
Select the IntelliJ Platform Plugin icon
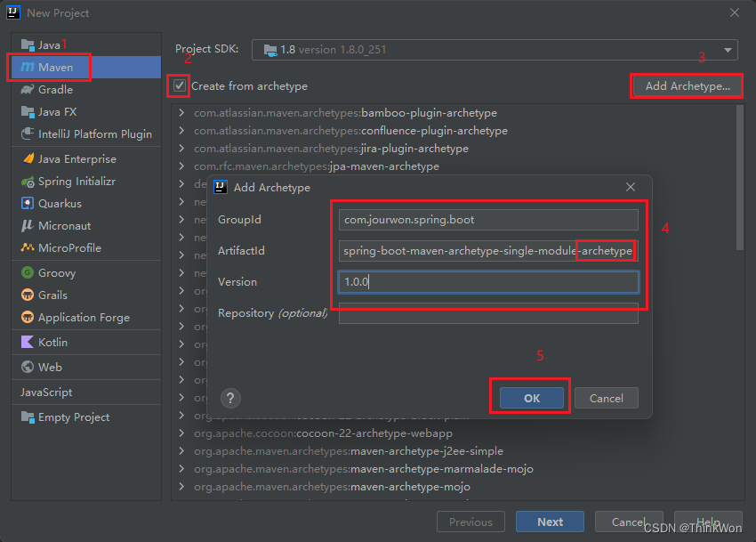pyautogui.click(x=28, y=133)
